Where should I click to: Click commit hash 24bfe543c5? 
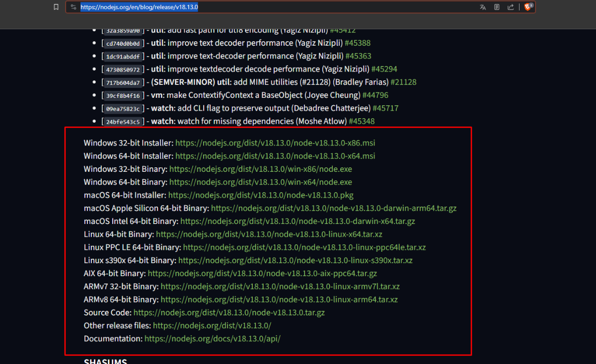123,121
